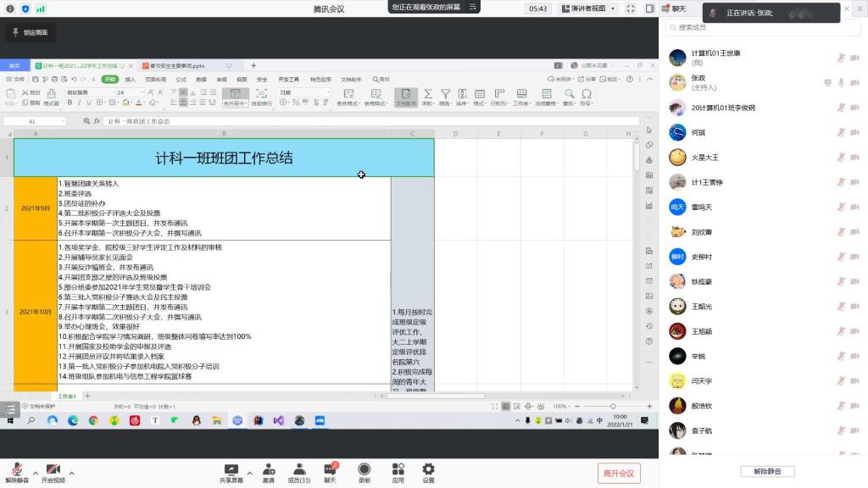Open the 聊天 chat icon in toolbar
868x488 pixels.
330,470
